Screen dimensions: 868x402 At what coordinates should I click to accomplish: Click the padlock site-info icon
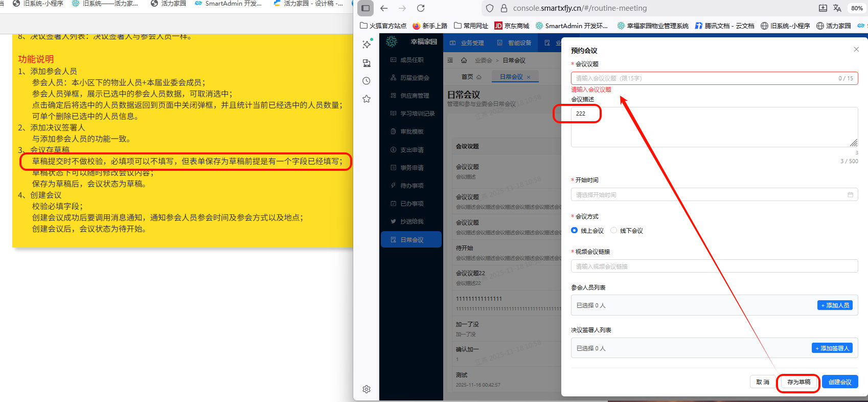[x=504, y=8]
